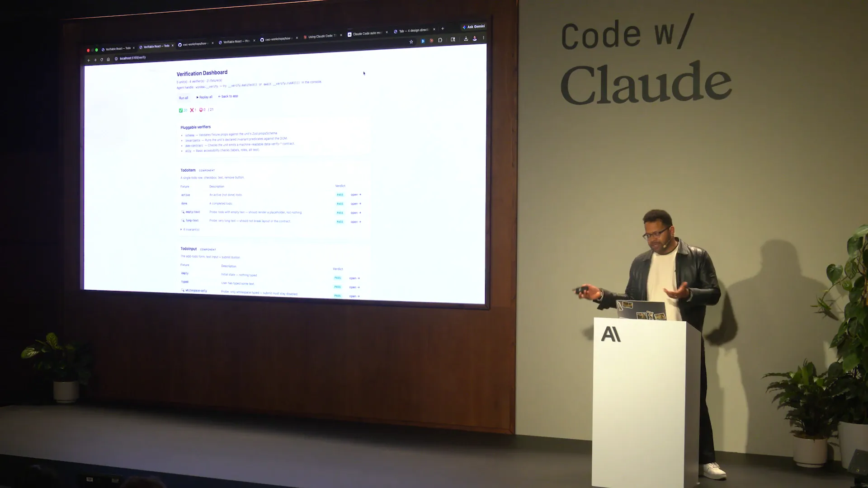Click the active fixture name
Screen dimensions: 868x488
coord(185,195)
